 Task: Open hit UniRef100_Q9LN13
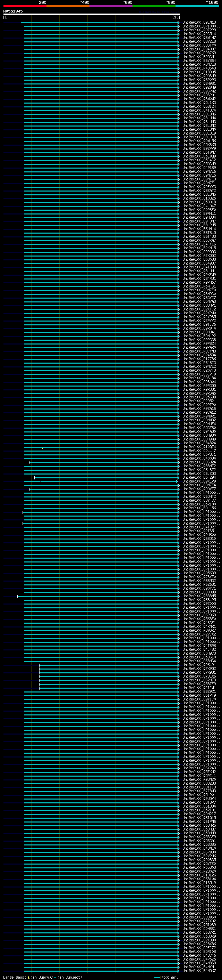pyautogui.click(x=199, y=23)
